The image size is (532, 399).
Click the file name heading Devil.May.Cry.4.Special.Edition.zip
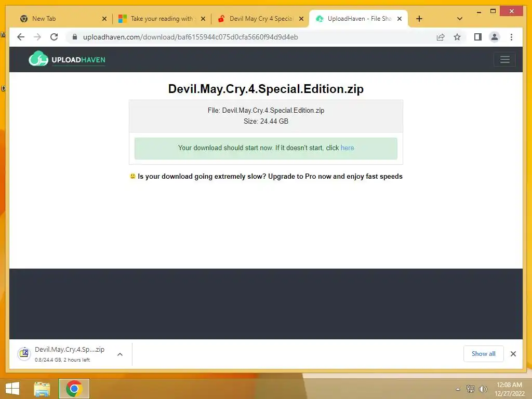(266, 89)
